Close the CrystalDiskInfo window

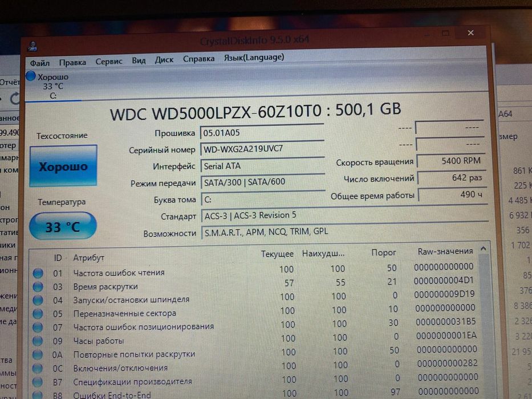[470, 32]
